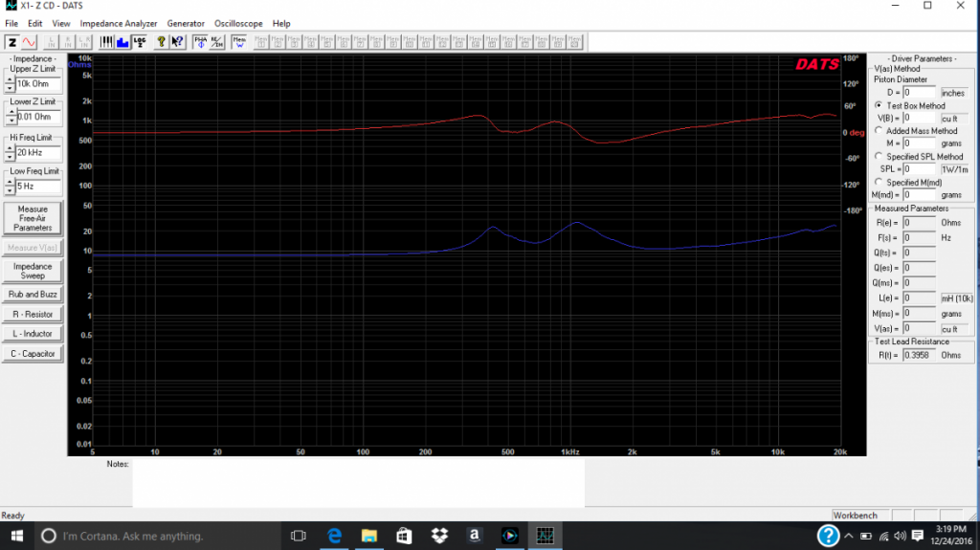Toggle the LOG Z scale icon

click(x=140, y=42)
